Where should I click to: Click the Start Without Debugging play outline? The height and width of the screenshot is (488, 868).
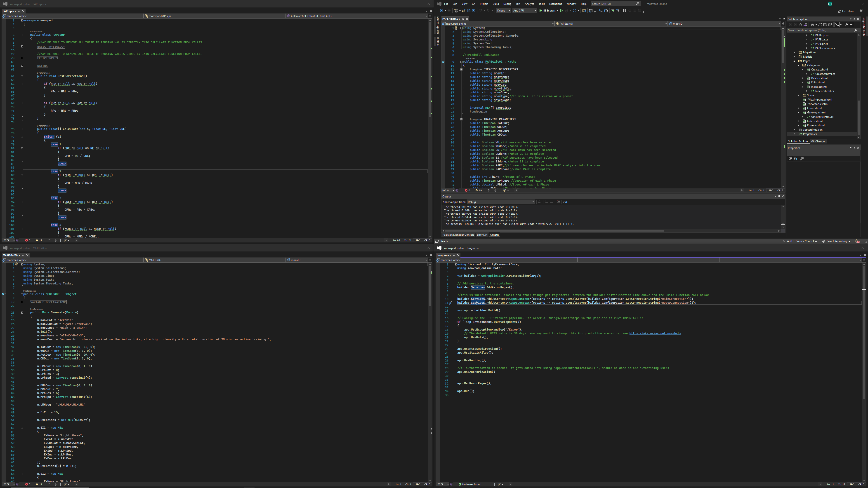tap(562, 11)
